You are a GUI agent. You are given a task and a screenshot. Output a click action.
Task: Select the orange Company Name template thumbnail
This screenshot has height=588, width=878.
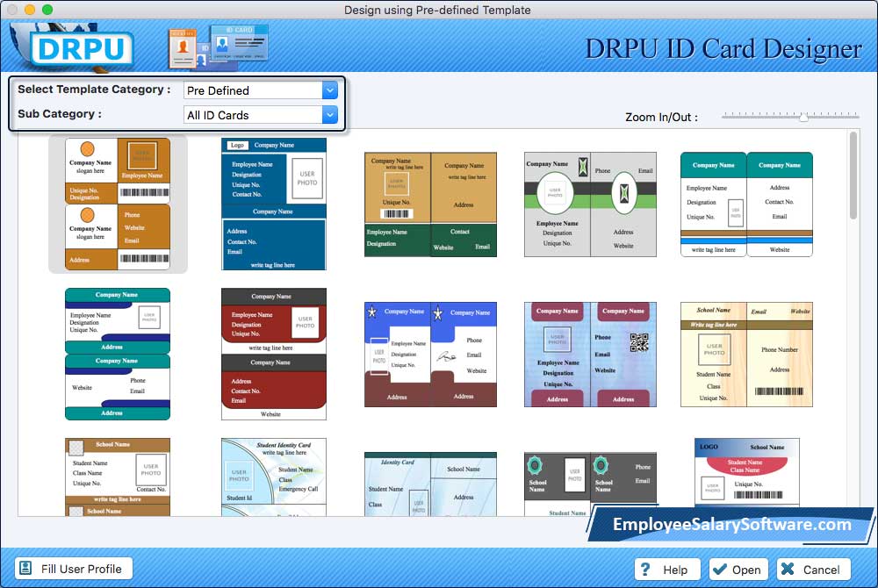point(118,204)
